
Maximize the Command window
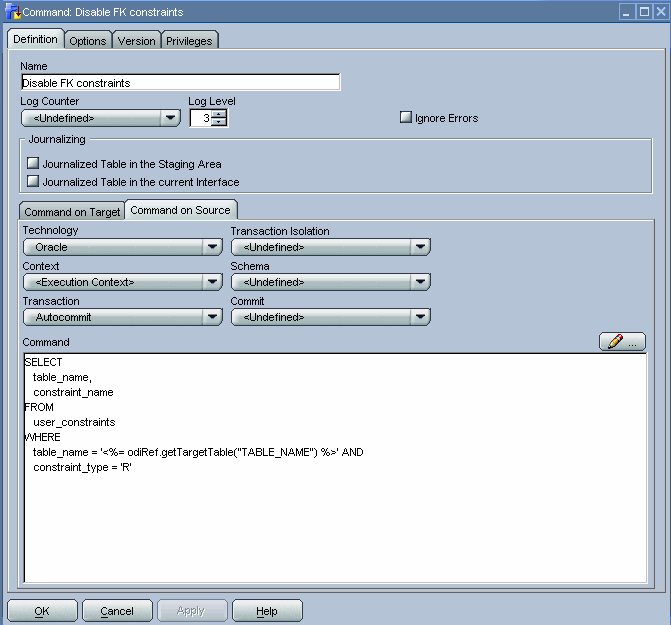pyautogui.click(x=644, y=12)
